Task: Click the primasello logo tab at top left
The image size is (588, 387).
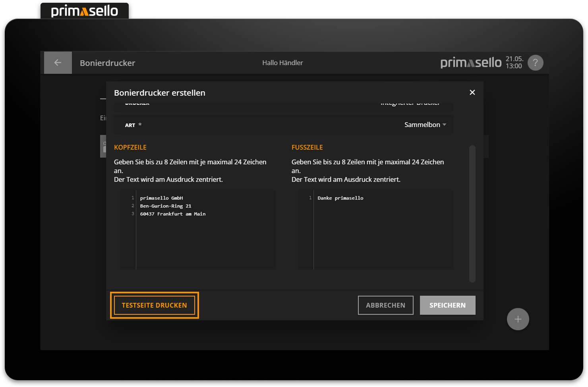Action: pos(85,11)
